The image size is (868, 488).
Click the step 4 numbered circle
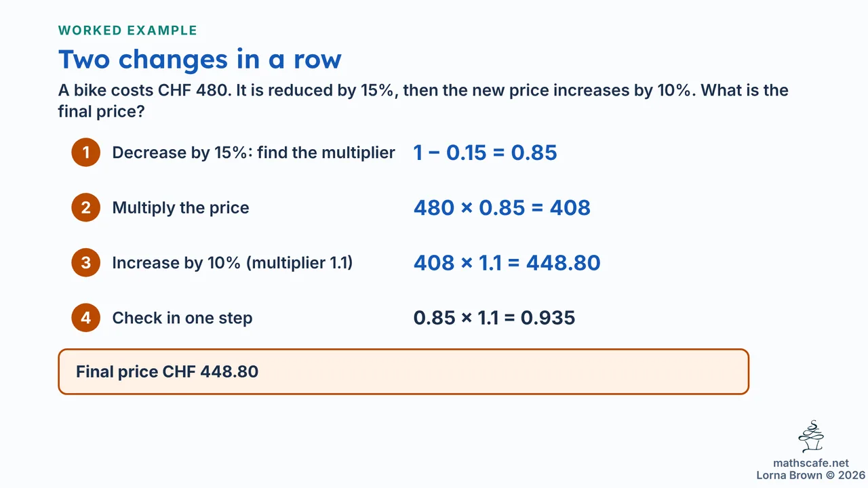[x=85, y=317]
